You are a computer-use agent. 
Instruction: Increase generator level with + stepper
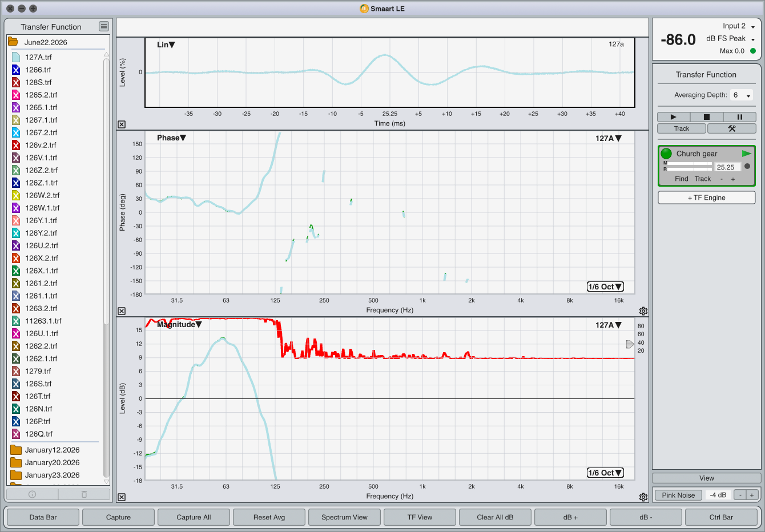coord(752,495)
